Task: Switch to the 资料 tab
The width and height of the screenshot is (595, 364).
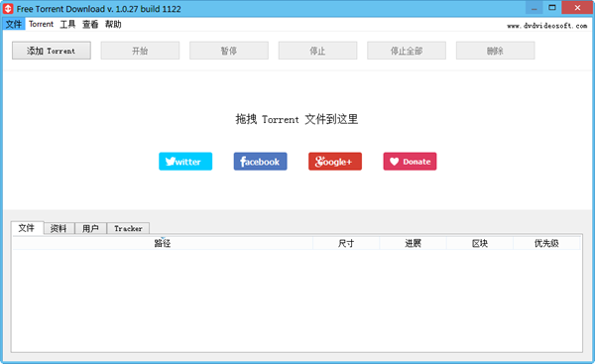Action: click(x=59, y=228)
